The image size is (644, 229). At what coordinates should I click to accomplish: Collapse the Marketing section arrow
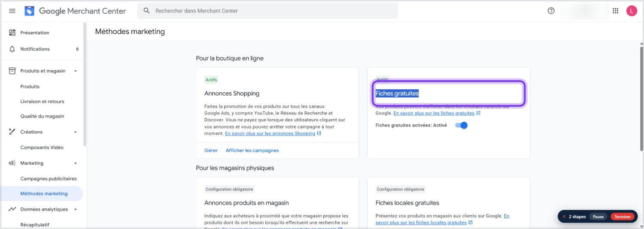coord(76,163)
